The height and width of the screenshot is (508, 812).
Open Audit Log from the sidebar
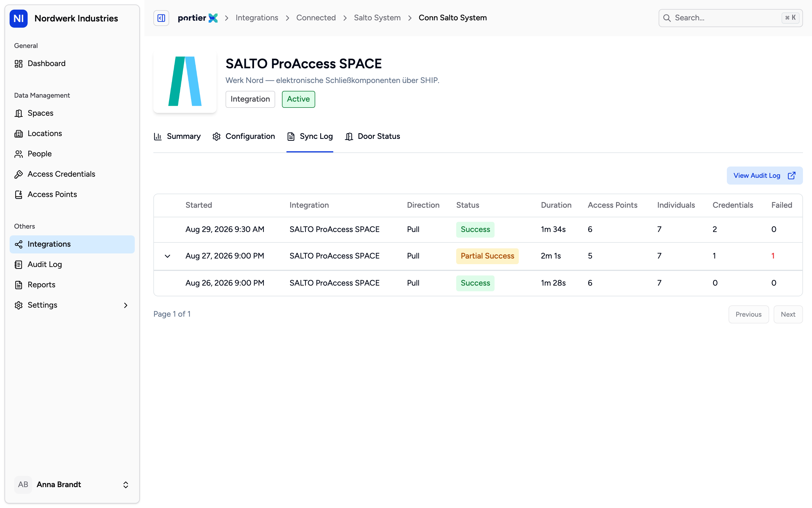point(72,264)
